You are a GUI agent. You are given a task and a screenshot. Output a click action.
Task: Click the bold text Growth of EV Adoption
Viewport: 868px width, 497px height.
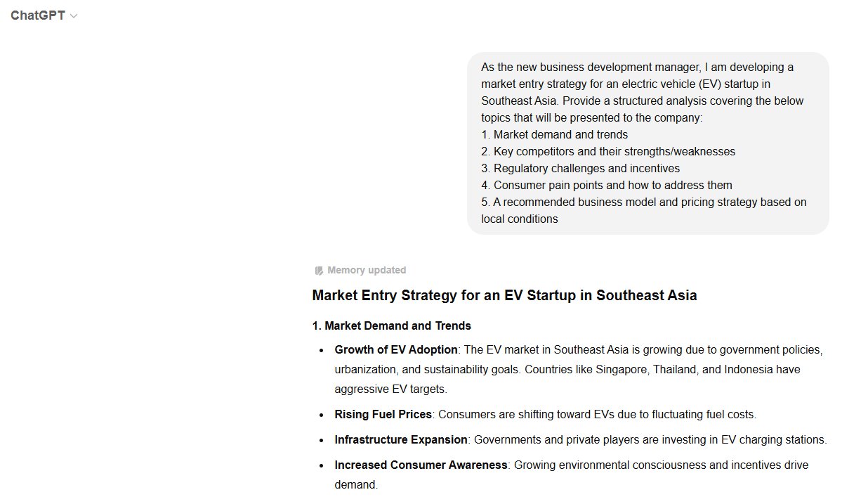point(396,349)
